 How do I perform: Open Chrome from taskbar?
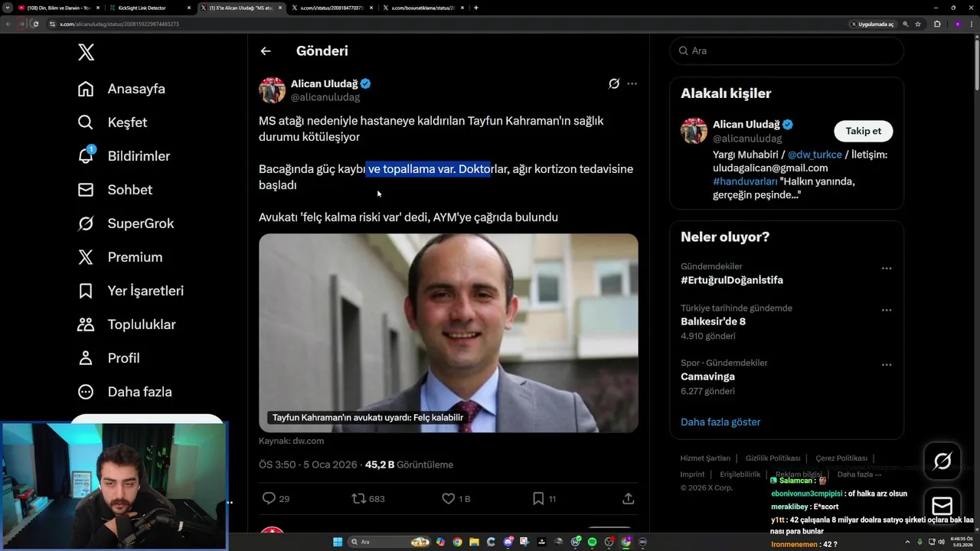coord(457,542)
